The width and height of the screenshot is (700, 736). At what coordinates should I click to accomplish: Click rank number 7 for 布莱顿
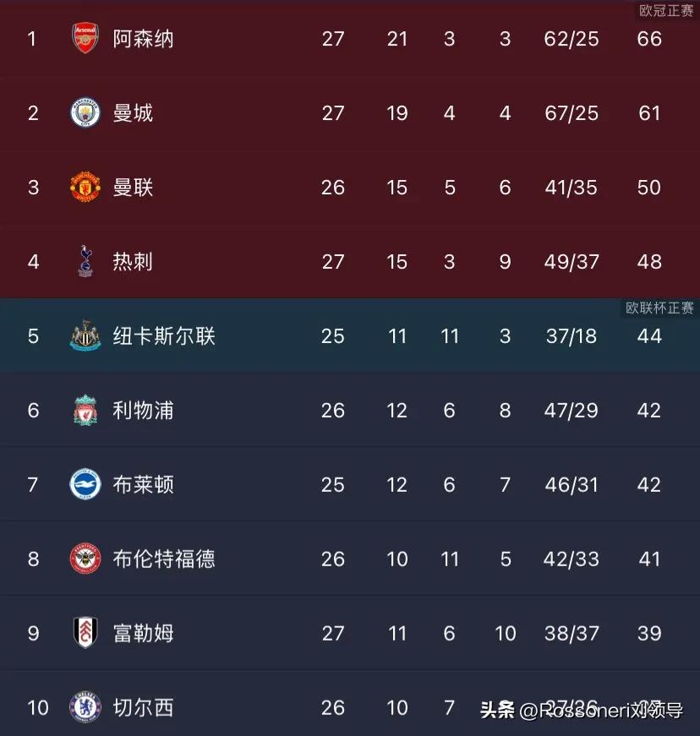32,484
